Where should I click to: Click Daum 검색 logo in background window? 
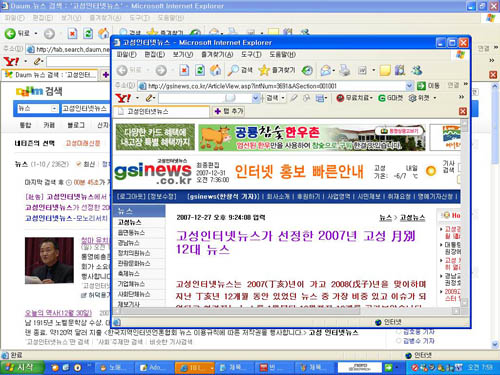(39, 91)
